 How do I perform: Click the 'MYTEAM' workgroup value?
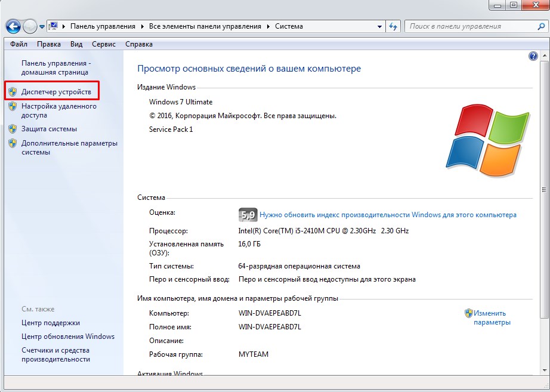[254, 354]
